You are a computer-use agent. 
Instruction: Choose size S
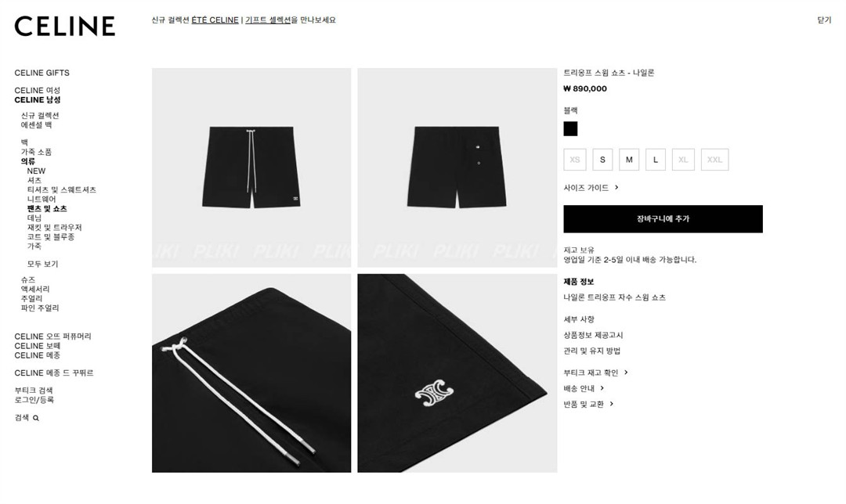click(602, 160)
